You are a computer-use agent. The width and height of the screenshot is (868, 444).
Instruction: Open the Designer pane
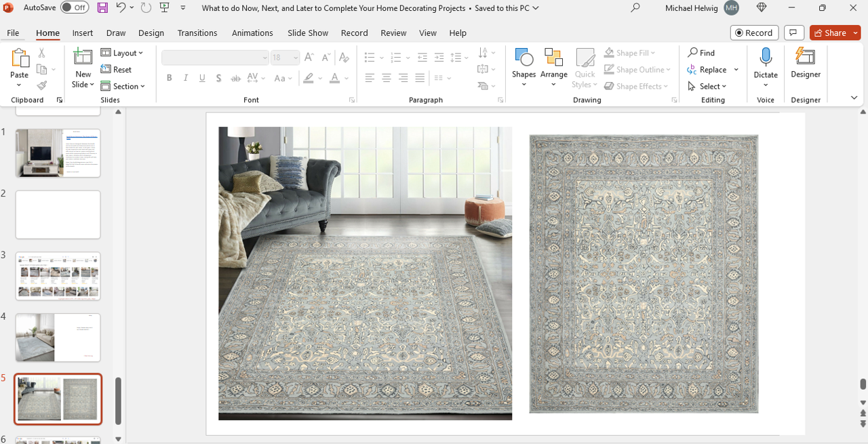806,64
